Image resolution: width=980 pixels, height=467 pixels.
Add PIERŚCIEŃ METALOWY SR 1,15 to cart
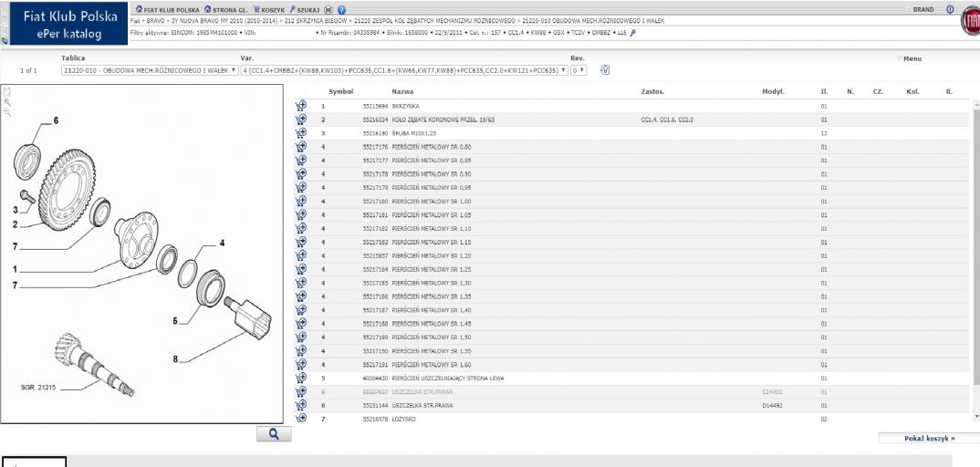pos(300,242)
